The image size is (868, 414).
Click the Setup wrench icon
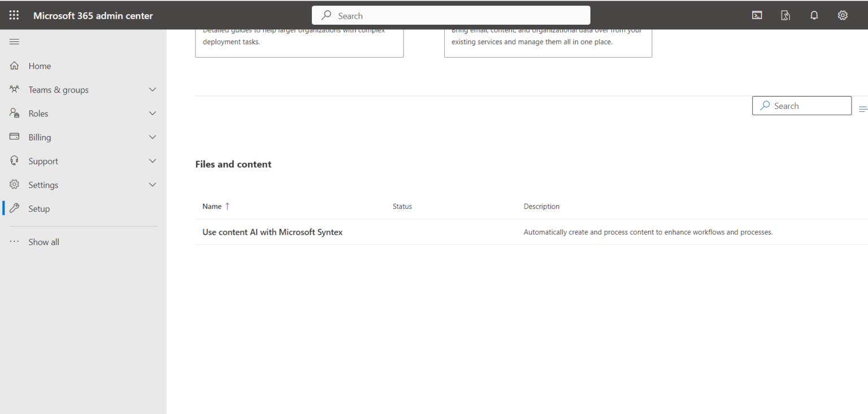[14, 208]
